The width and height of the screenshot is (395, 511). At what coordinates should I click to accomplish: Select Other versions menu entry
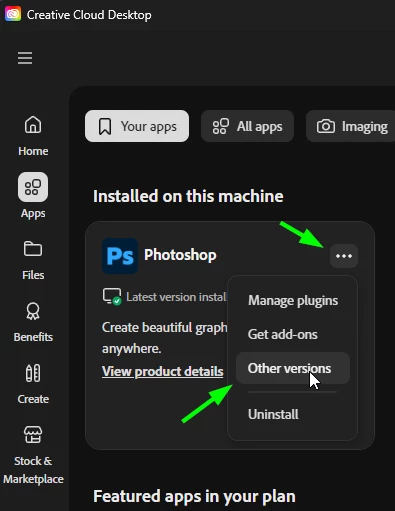[293, 368]
